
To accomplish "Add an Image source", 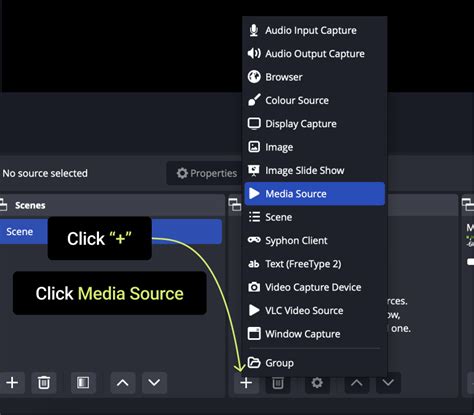I will coord(315,147).
